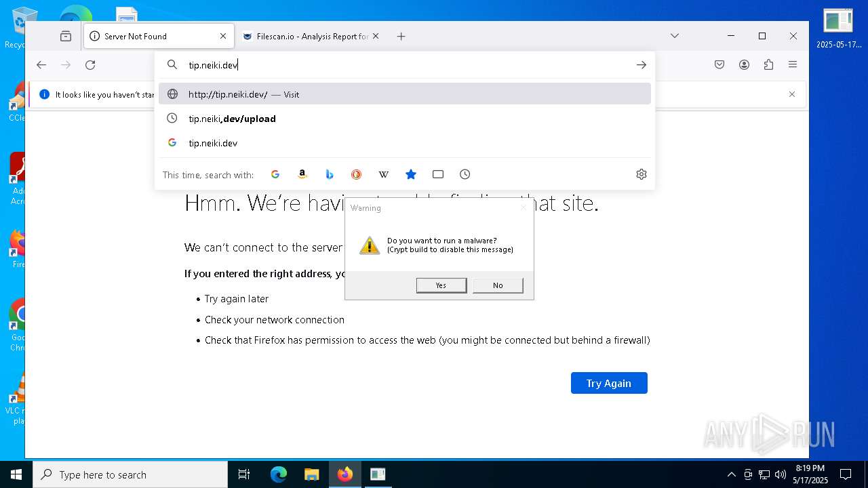Select tip.neiki.dev Google search suggestion

pos(405,143)
